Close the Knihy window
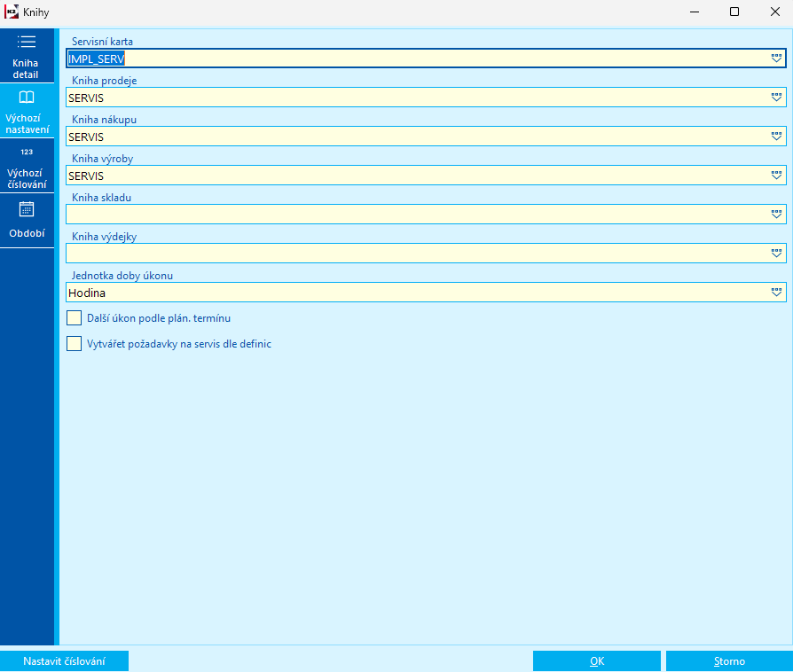The width and height of the screenshot is (793, 672). click(x=774, y=12)
